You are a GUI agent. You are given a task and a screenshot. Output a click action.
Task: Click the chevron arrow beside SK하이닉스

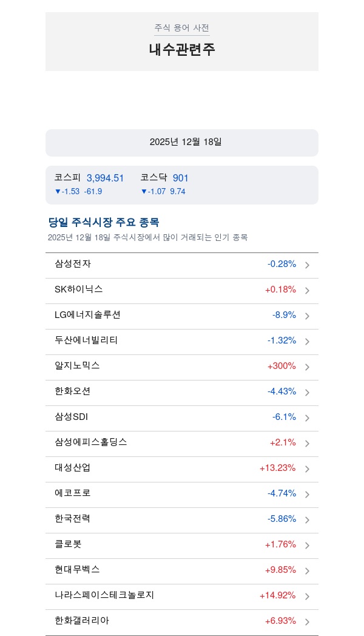click(307, 291)
